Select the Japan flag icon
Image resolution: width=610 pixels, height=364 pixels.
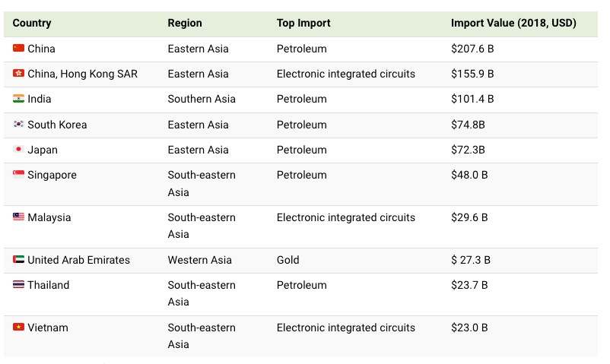18,150
